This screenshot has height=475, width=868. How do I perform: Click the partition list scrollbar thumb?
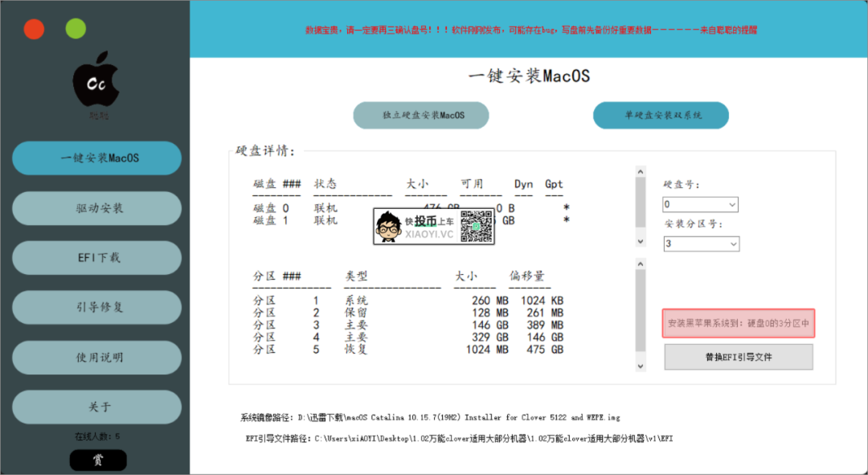(x=641, y=310)
